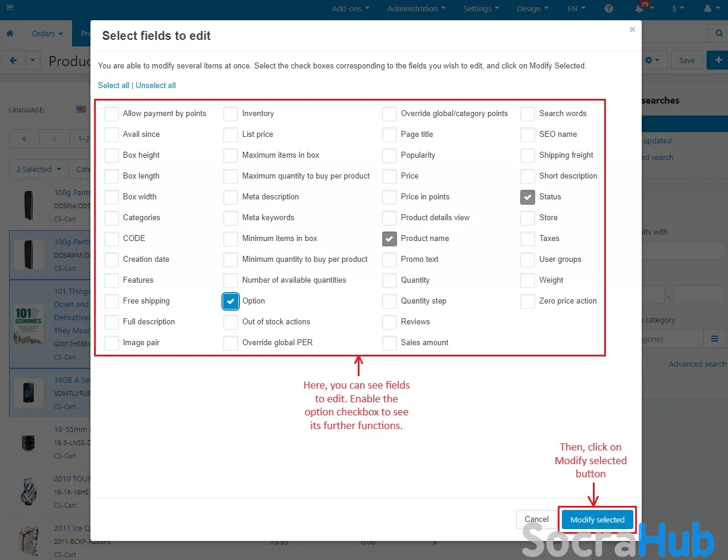Open the Advanced search link

[x=698, y=364]
